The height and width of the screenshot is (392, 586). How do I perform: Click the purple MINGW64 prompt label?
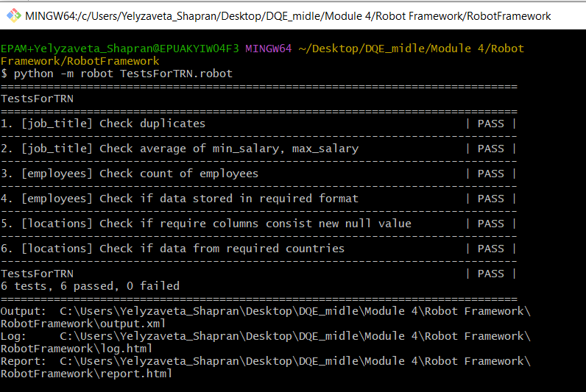(268, 49)
